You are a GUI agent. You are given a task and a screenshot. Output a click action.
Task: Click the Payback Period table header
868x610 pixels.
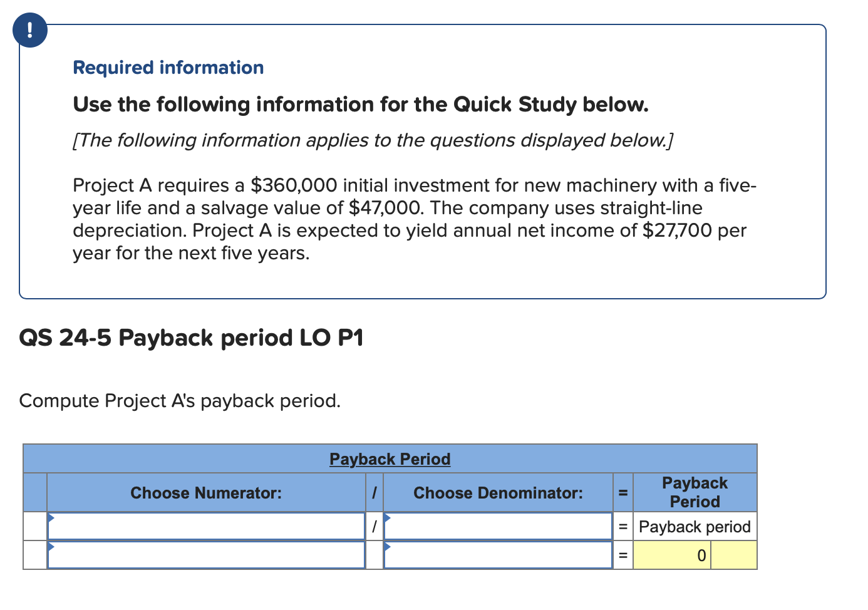pyautogui.click(x=390, y=459)
